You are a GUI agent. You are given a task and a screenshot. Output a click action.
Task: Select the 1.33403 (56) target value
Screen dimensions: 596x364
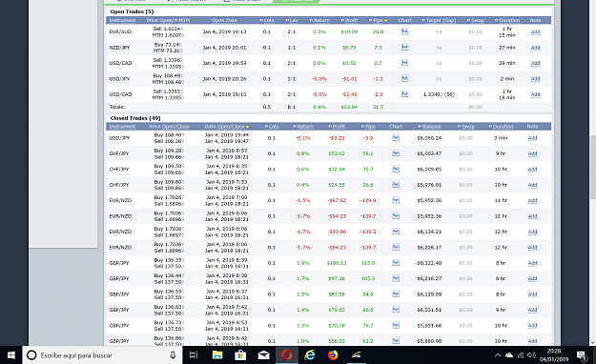click(439, 94)
